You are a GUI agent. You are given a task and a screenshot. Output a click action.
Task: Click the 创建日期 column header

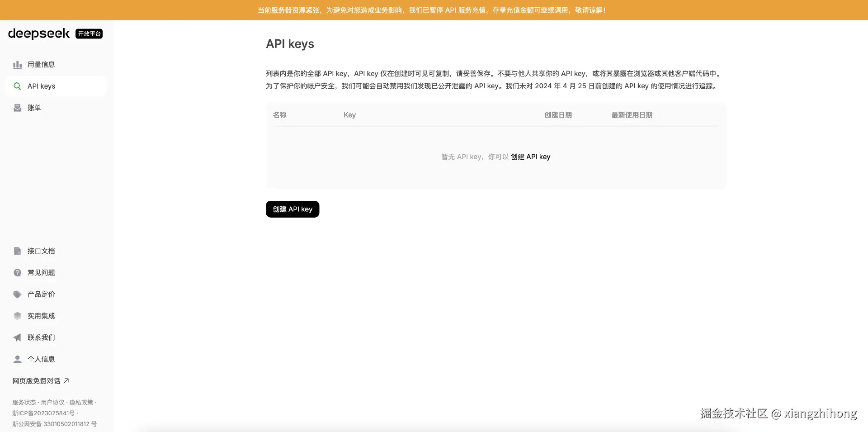click(558, 115)
